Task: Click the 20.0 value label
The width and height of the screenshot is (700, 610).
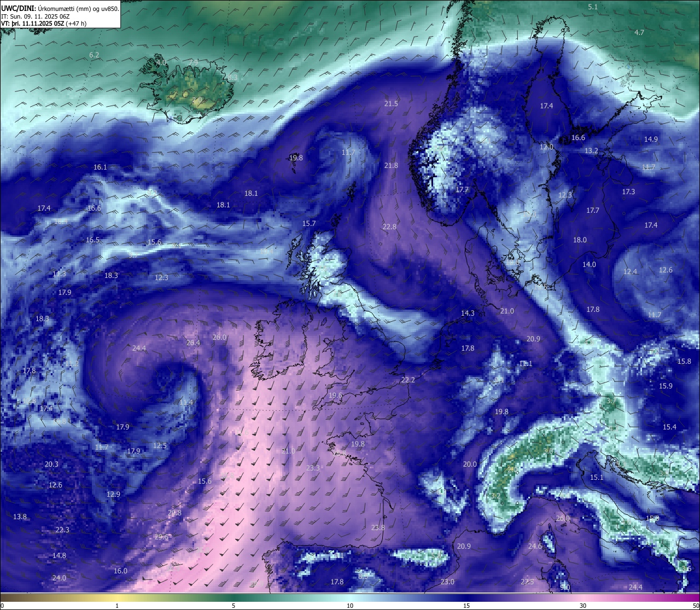Action: tap(470, 464)
